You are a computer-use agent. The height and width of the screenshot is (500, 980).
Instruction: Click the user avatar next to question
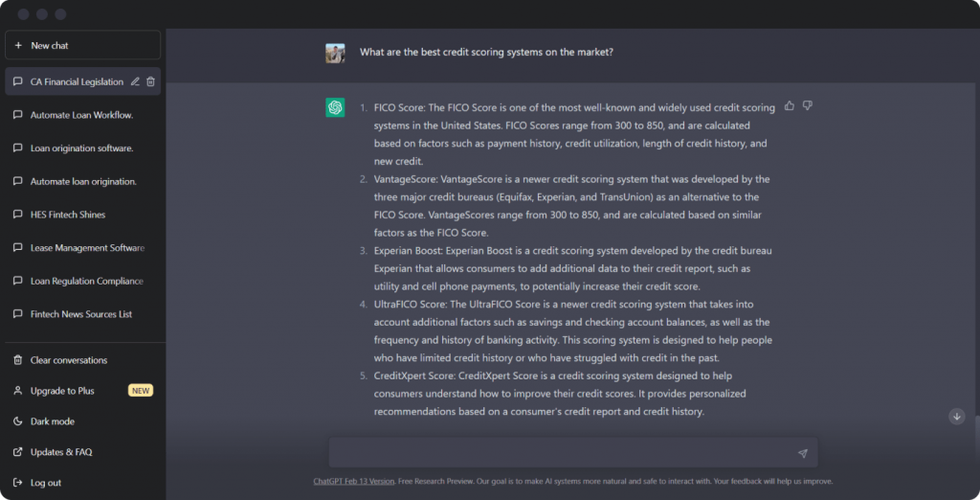[335, 54]
